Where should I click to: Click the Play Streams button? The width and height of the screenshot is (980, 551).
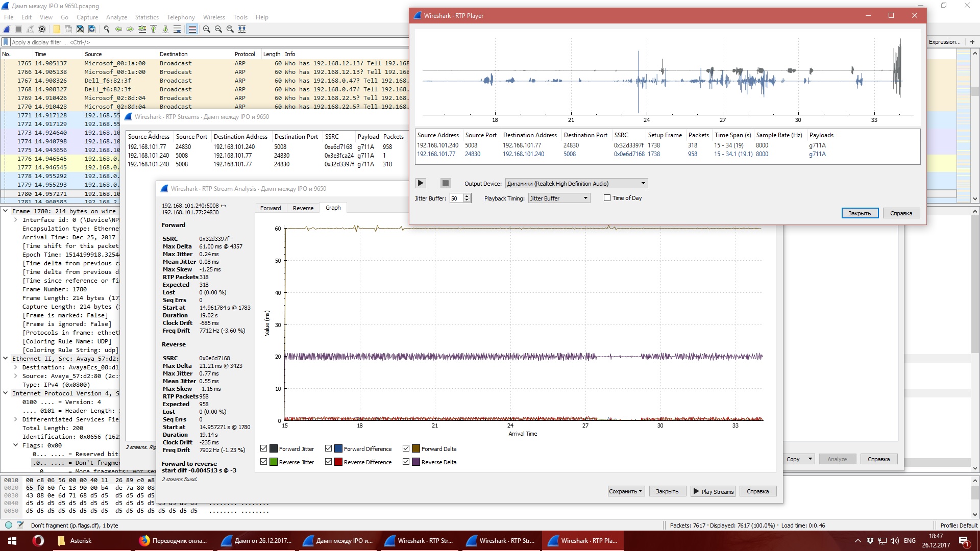(713, 491)
